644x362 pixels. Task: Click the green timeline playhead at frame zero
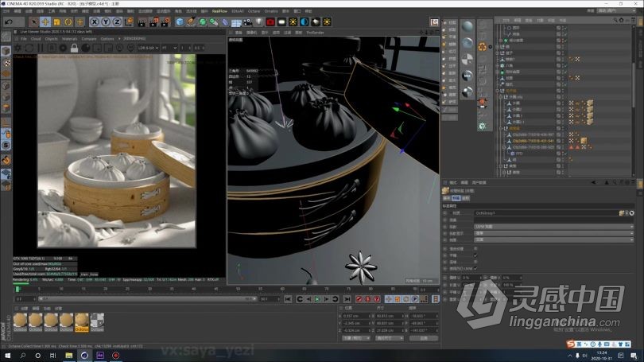[x=17, y=290]
